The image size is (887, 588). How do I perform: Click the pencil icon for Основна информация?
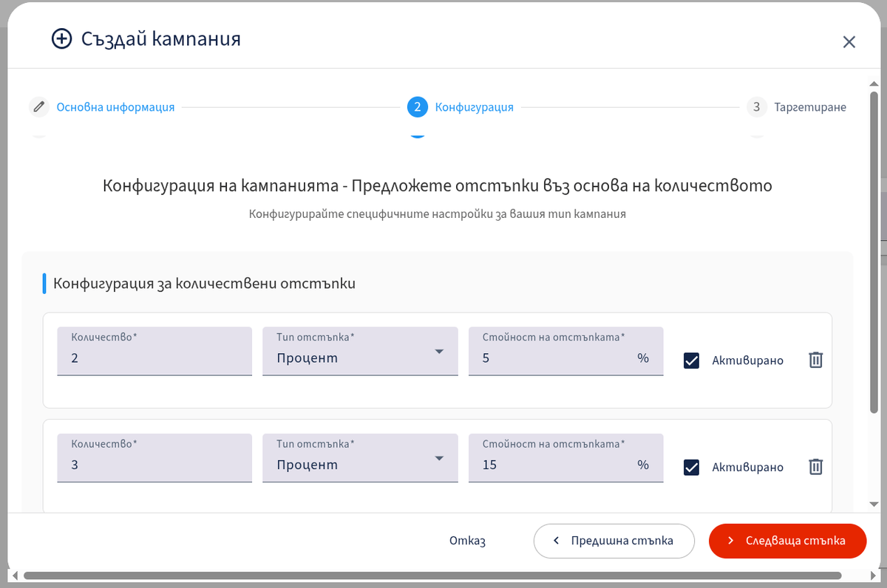(x=39, y=107)
